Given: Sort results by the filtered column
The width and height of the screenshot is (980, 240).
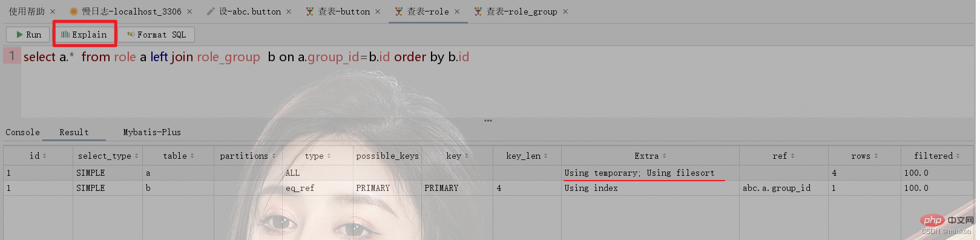Looking at the screenshot, I should coord(936,156).
